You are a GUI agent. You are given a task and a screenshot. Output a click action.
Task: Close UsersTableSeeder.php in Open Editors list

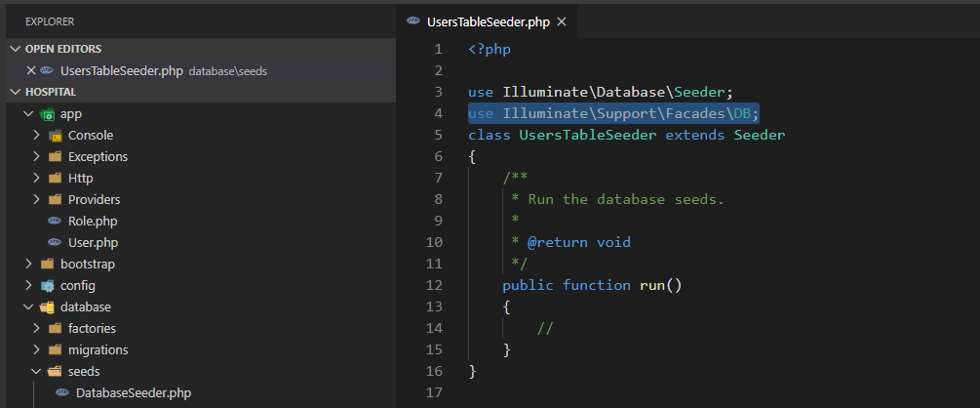coord(31,70)
